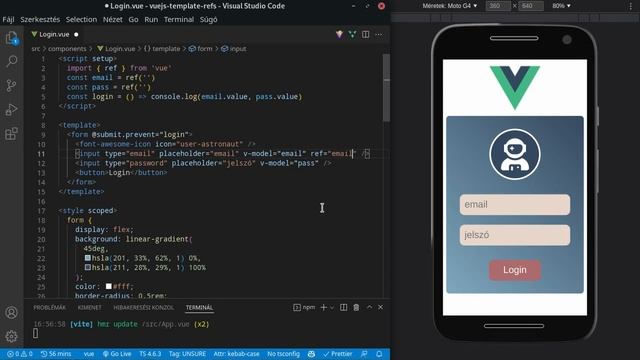
Task: Open devtools more options menu
Action: [x=631, y=6]
